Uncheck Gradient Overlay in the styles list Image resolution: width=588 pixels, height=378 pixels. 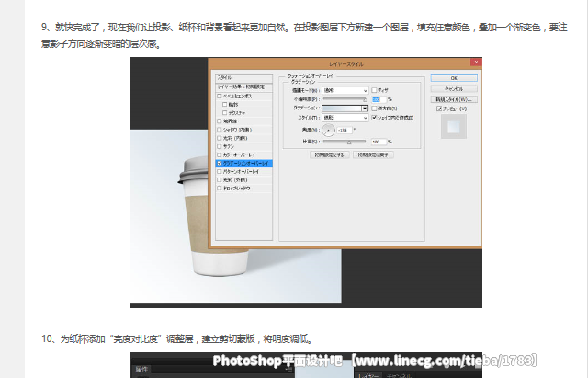[x=218, y=163]
